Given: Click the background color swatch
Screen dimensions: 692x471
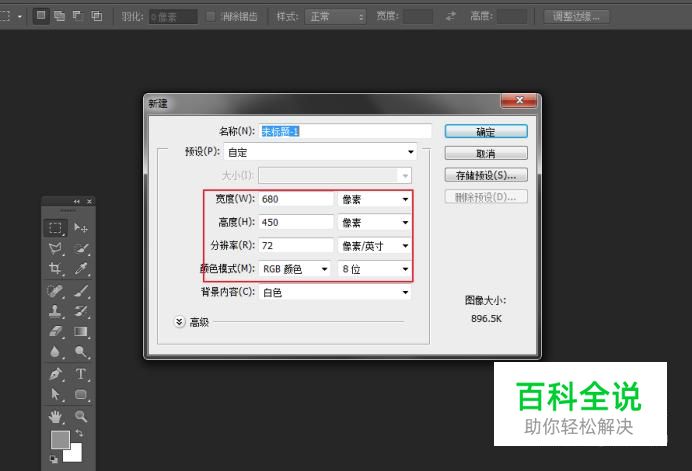Looking at the screenshot, I should tap(75, 455).
